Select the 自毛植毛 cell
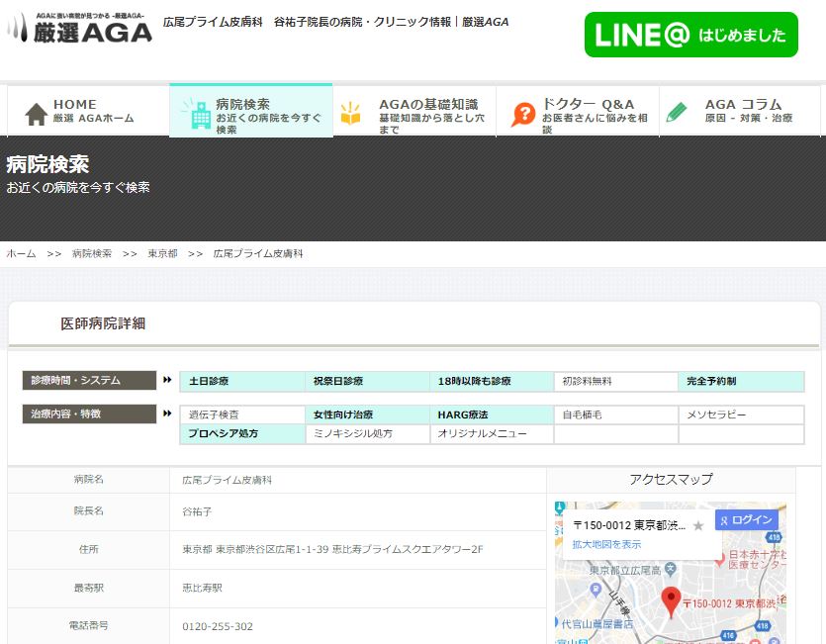The height and width of the screenshot is (644, 826). pyautogui.click(x=616, y=414)
